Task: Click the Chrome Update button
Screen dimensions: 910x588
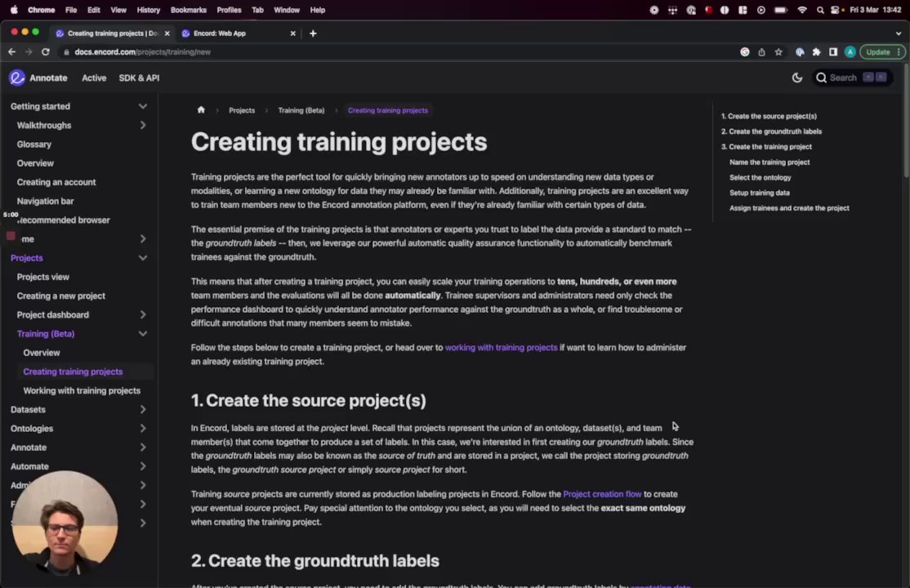Action: pyautogui.click(x=881, y=52)
